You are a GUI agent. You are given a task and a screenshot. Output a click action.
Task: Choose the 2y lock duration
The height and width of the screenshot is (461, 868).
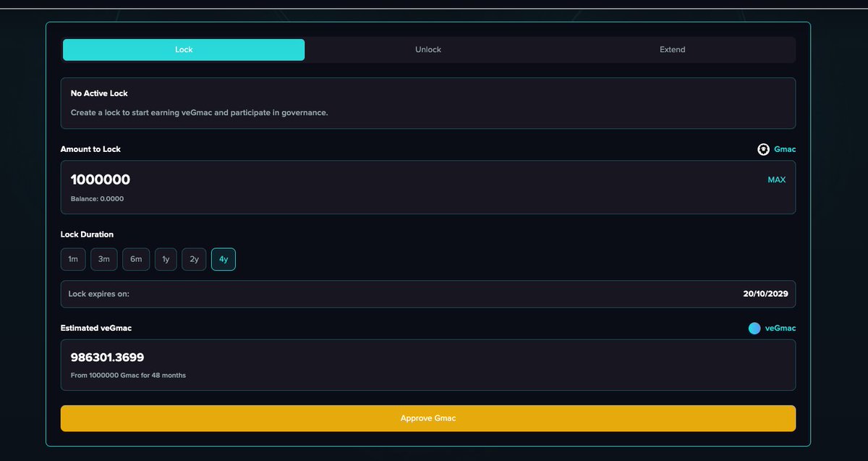pyautogui.click(x=195, y=259)
